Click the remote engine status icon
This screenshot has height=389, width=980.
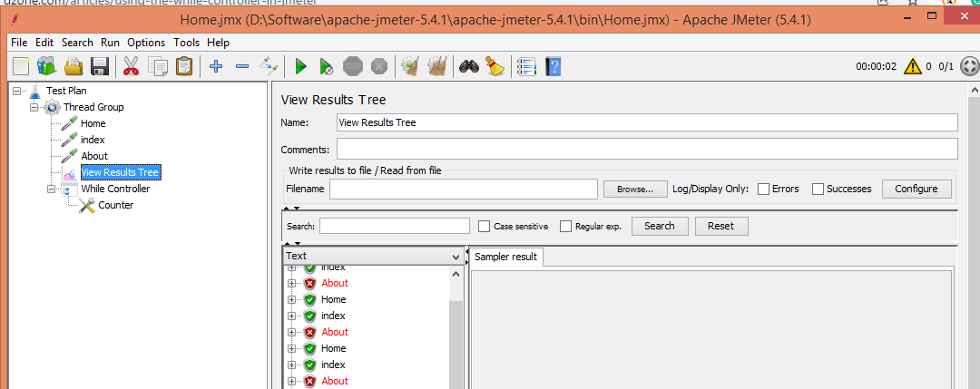[x=969, y=65]
